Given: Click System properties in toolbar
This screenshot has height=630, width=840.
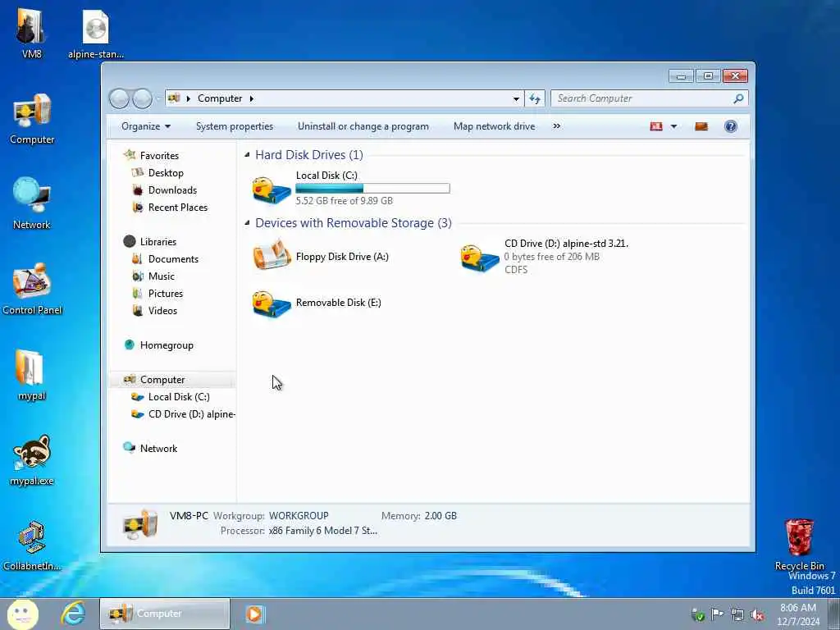Looking at the screenshot, I should point(235,126).
